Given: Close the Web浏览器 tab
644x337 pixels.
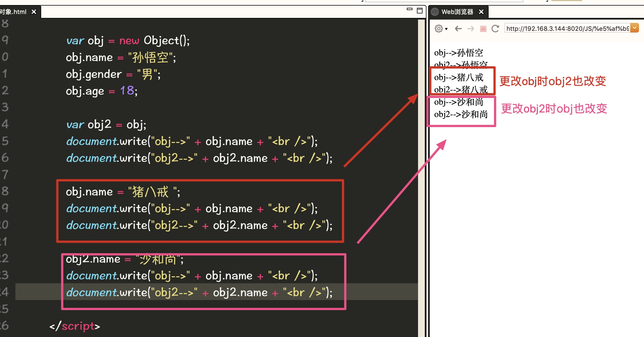Looking at the screenshot, I should [481, 12].
